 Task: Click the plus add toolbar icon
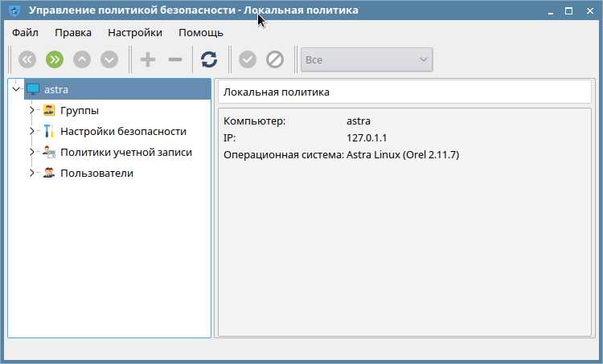(x=148, y=59)
